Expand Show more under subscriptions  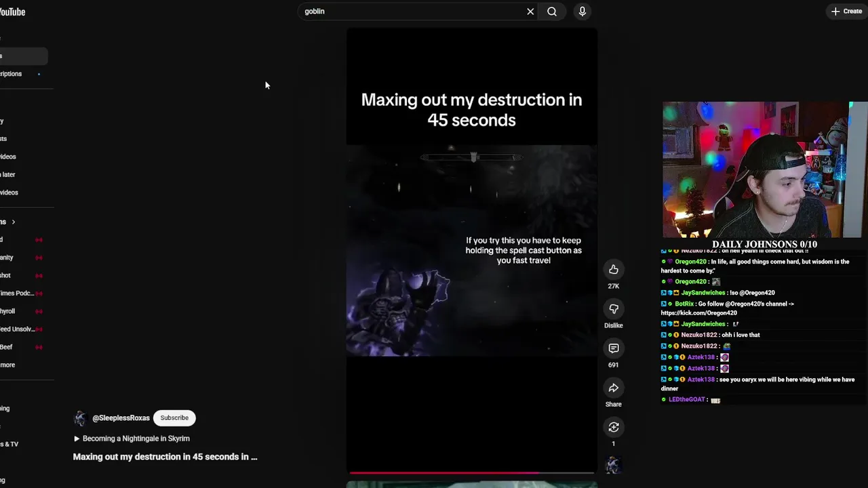(x=7, y=365)
